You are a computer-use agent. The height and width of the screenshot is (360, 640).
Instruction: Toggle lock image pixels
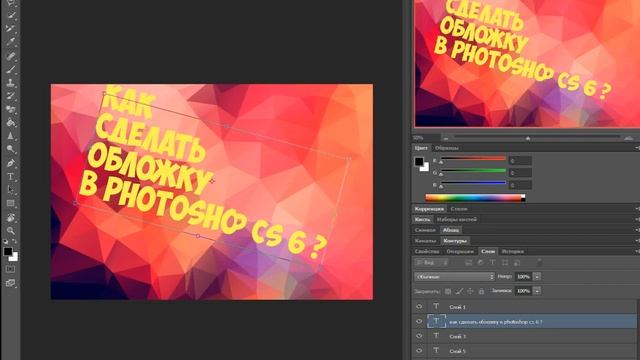(459, 291)
